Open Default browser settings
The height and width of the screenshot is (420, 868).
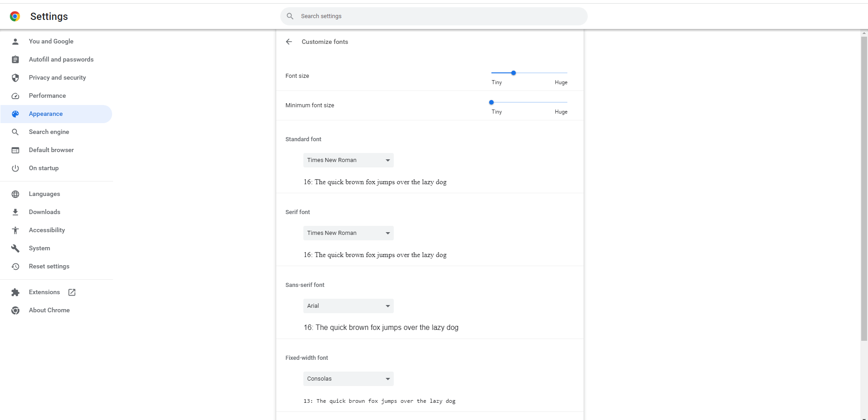(x=57, y=150)
